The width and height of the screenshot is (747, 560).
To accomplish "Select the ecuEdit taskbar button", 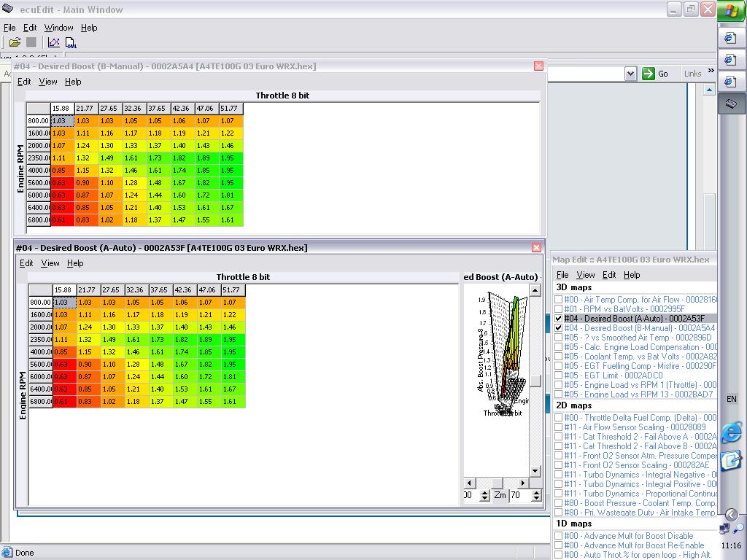I will [731, 104].
